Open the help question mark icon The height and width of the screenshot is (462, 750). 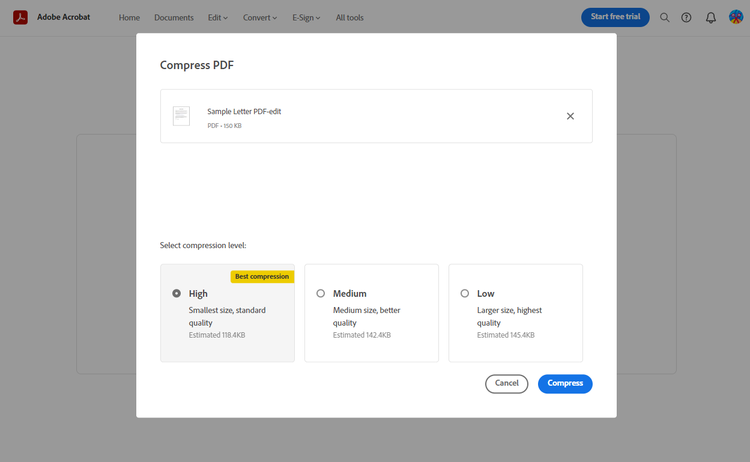click(x=686, y=18)
